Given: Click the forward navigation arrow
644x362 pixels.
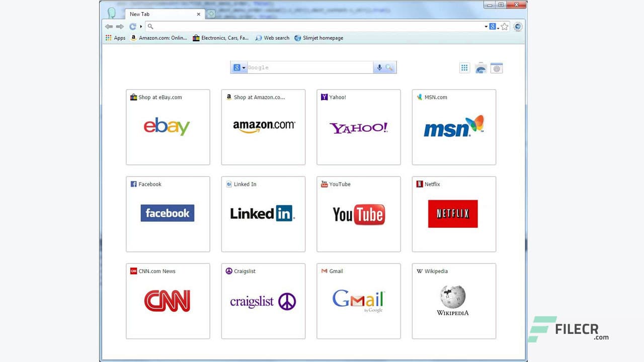Looking at the screenshot, I should [120, 27].
